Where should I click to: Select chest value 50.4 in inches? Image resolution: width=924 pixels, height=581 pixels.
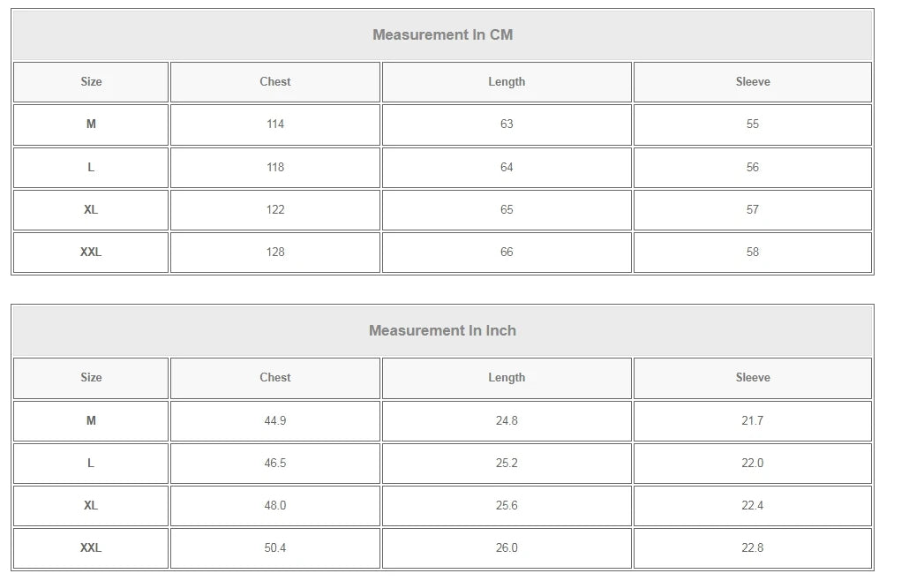tap(275, 548)
